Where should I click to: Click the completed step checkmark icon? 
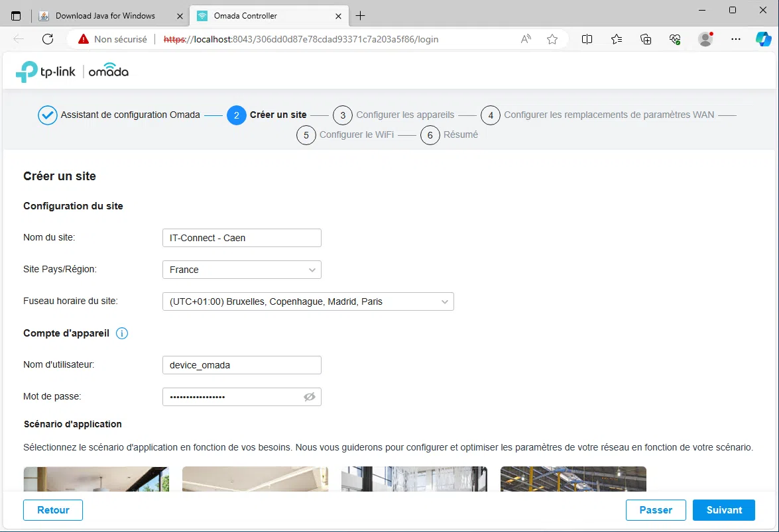tap(47, 115)
